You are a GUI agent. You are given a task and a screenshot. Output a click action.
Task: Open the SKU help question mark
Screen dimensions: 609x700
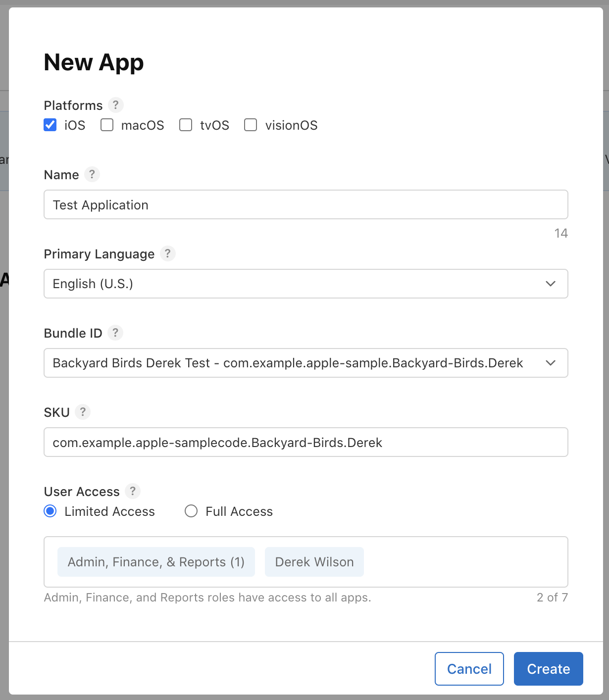point(83,412)
